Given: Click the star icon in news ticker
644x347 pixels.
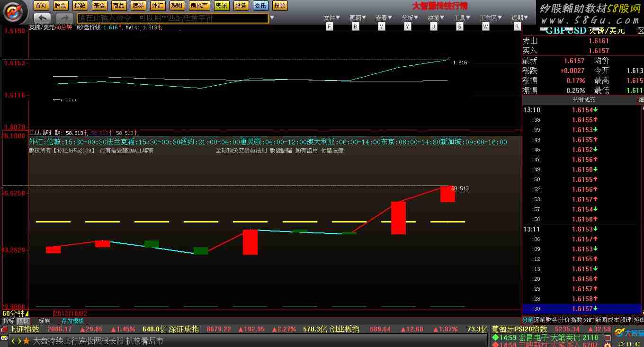Looking at the screenshot, I should coord(26,341).
